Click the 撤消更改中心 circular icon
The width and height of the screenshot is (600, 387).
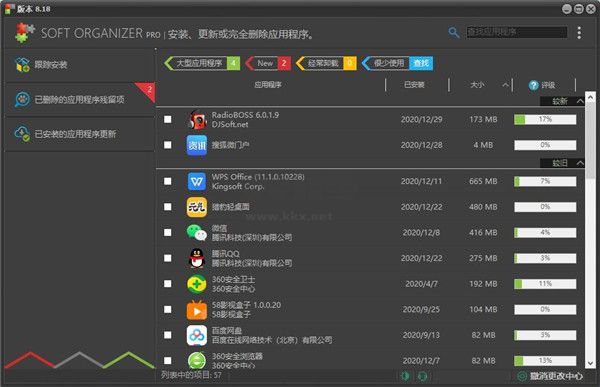522,376
